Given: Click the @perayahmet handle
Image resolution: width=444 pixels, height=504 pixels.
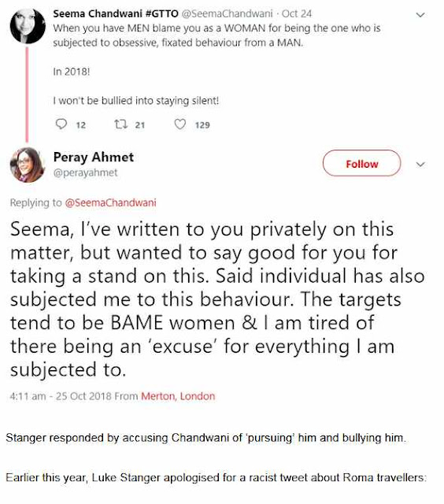Looking at the screenshot, I should (x=86, y=172).
